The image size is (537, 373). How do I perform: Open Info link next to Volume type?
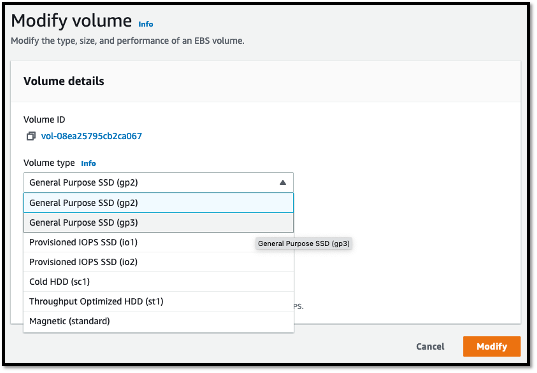coord(88,163)
